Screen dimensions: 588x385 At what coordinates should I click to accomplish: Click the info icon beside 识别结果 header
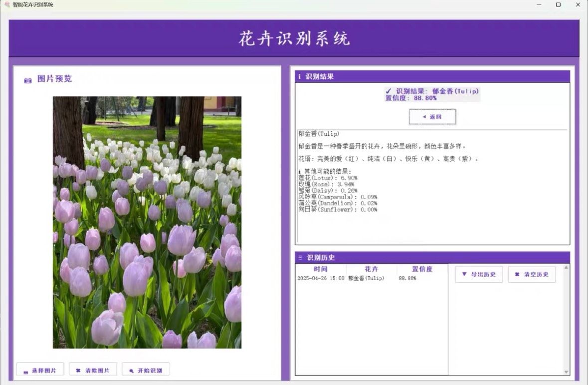pos(299,76)
